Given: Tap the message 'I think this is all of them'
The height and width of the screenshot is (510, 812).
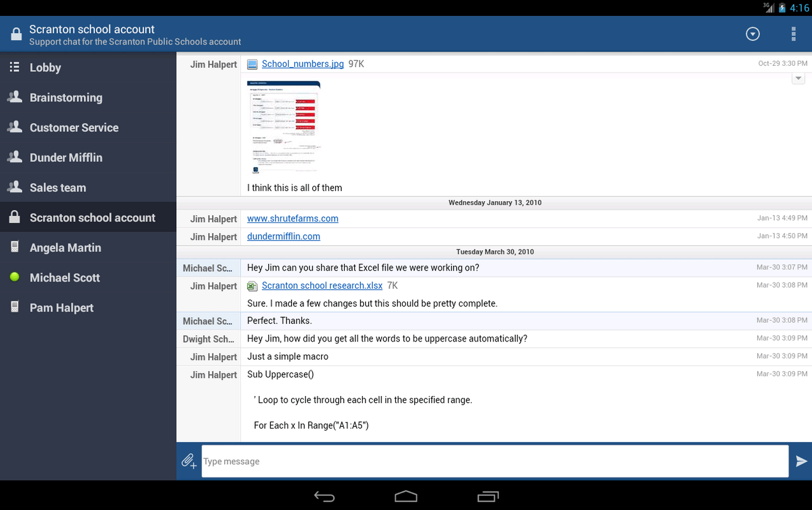Looking at the screenshot, I should point(294,188).
